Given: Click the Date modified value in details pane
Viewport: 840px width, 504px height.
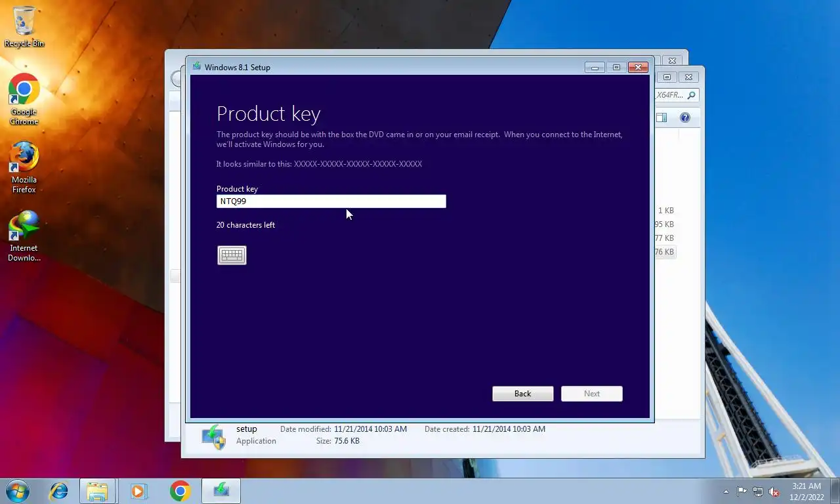Looking at the screenshot, I should coord(370,429).
